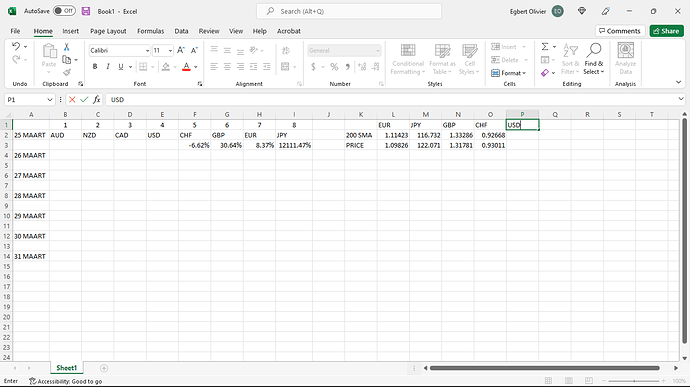690x387 pixels.
Task: Click the green Share button
Action: tap(666, 31)
